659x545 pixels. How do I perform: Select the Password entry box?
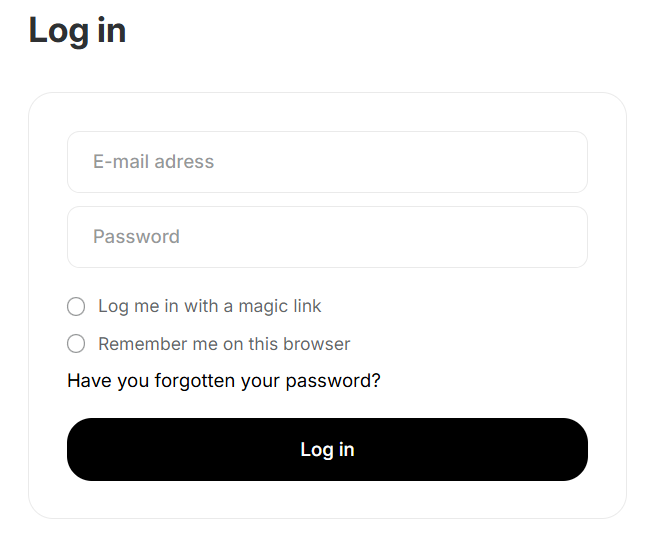[327, 237]
